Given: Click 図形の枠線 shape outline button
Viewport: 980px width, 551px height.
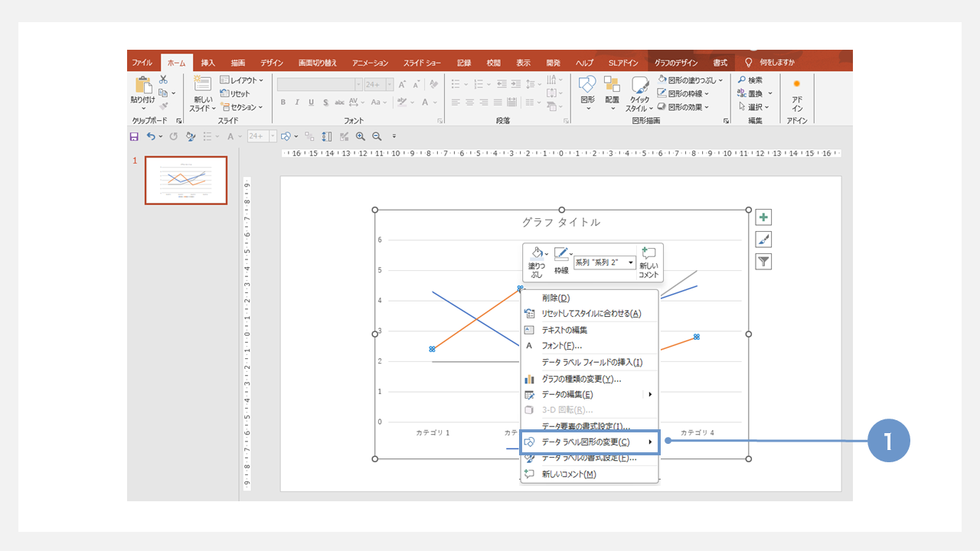Looking at the screenshot, I should pyautogui.click(x=684, y=93).
